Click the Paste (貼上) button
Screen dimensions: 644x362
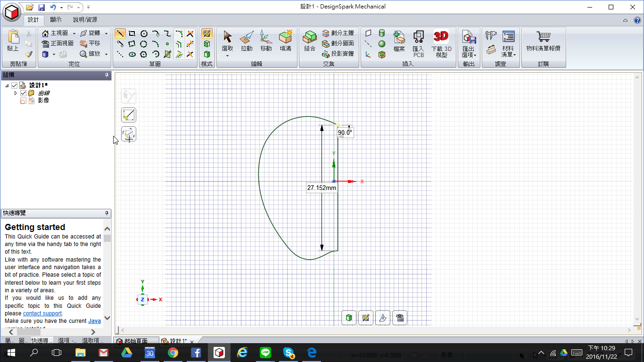[13, 41]
